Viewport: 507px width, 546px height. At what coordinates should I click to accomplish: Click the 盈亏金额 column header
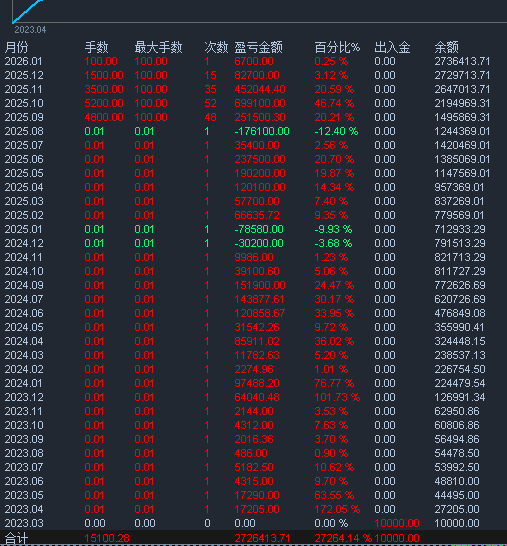(x=258, y=47)
